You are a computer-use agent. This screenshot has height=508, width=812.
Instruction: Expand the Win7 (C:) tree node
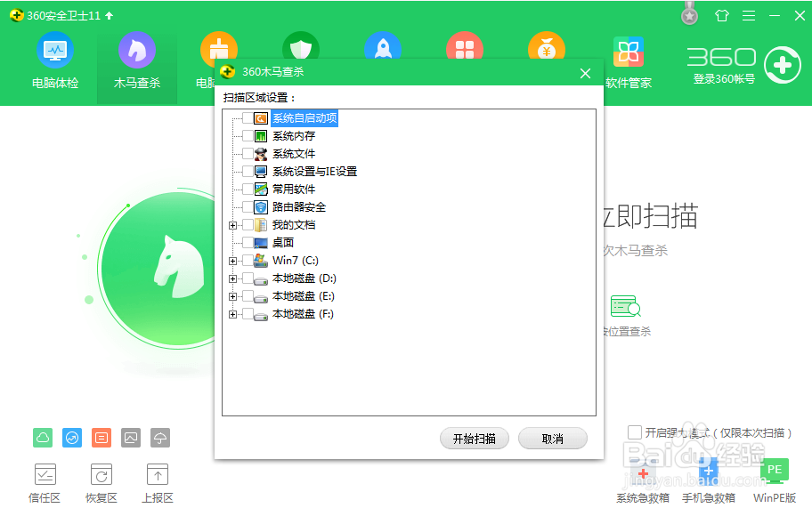click(x=232, y=262)
